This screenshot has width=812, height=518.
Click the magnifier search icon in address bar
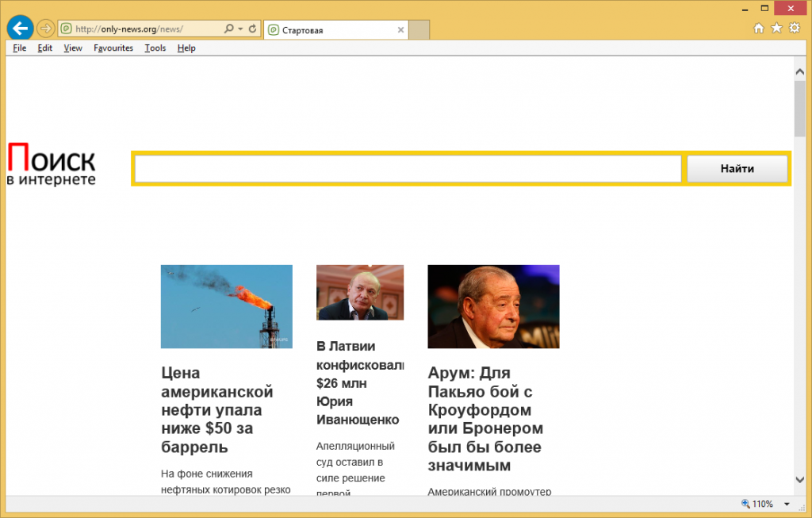pos(228,29)
